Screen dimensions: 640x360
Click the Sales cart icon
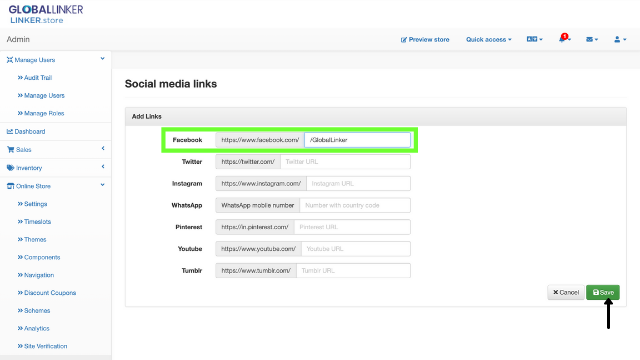point(11,150)
